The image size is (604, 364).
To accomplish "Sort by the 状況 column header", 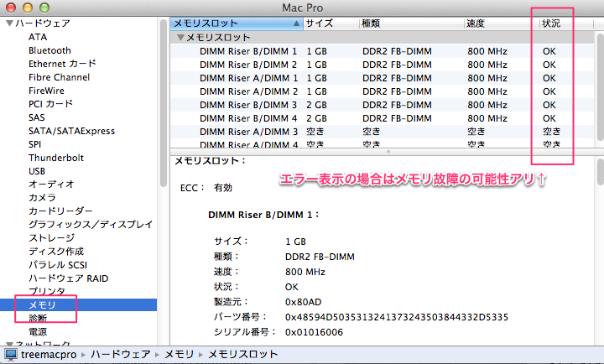I will tap(566, 23).
